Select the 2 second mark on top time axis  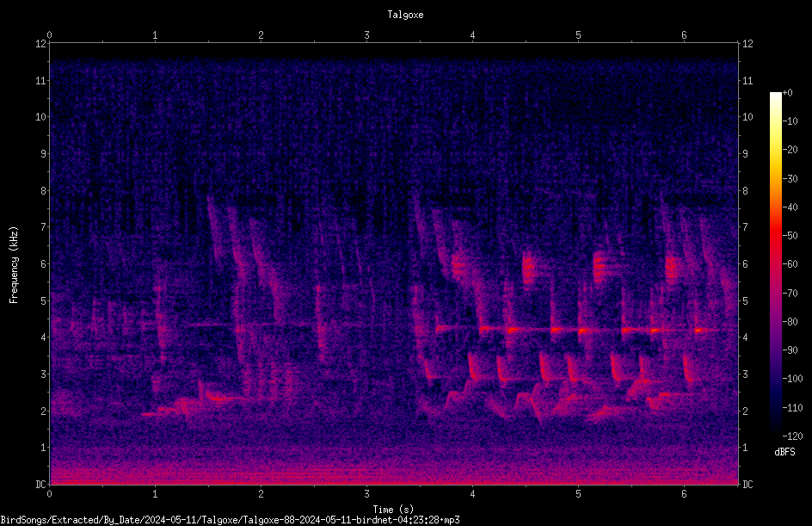point(261,35)
